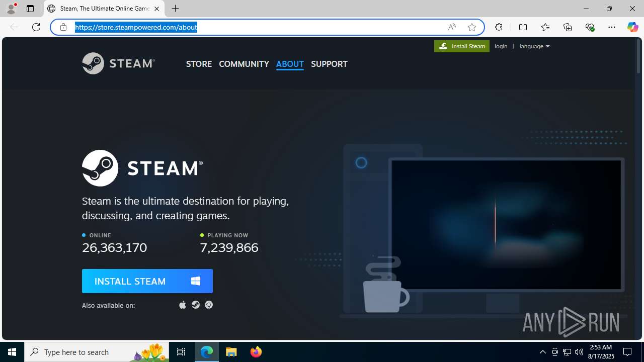
Task: Click the 'Also available on:' text
Action: tap(109, 305)
